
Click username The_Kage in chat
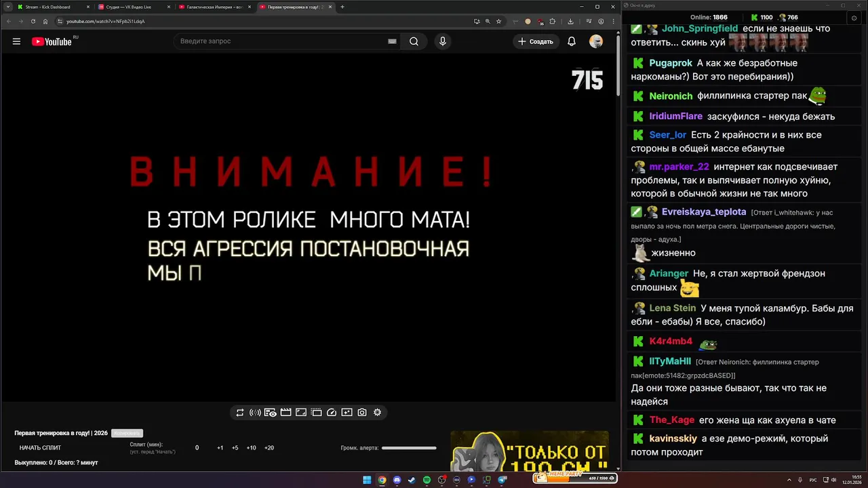point(672,420)
